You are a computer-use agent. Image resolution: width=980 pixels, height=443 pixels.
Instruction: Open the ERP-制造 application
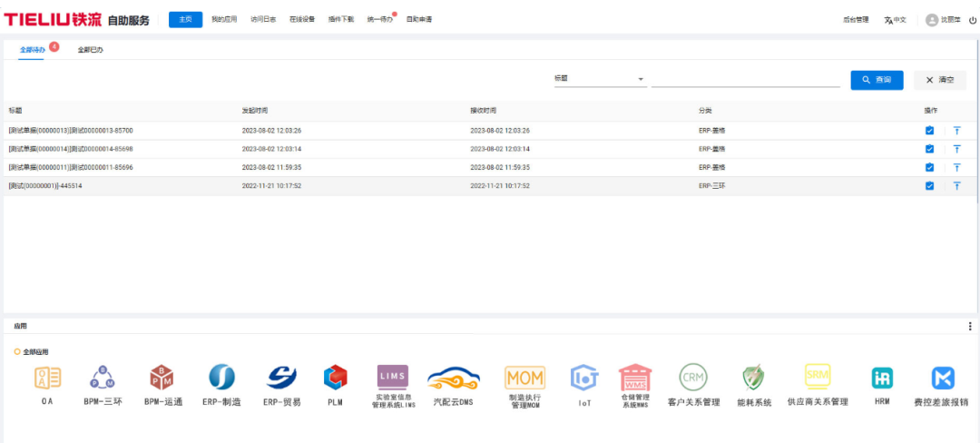tap(222, 377)
